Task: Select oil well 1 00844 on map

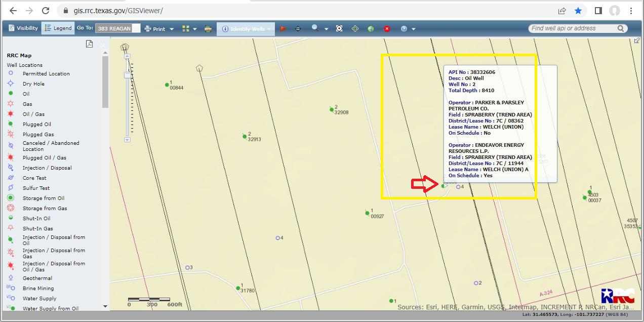Action: click(x=167, y=85)
